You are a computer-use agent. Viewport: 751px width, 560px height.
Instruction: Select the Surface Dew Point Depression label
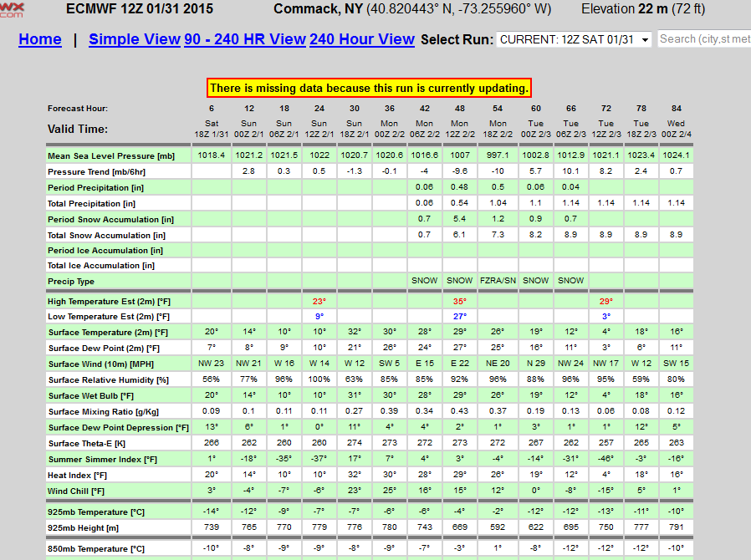pos(119,427)
